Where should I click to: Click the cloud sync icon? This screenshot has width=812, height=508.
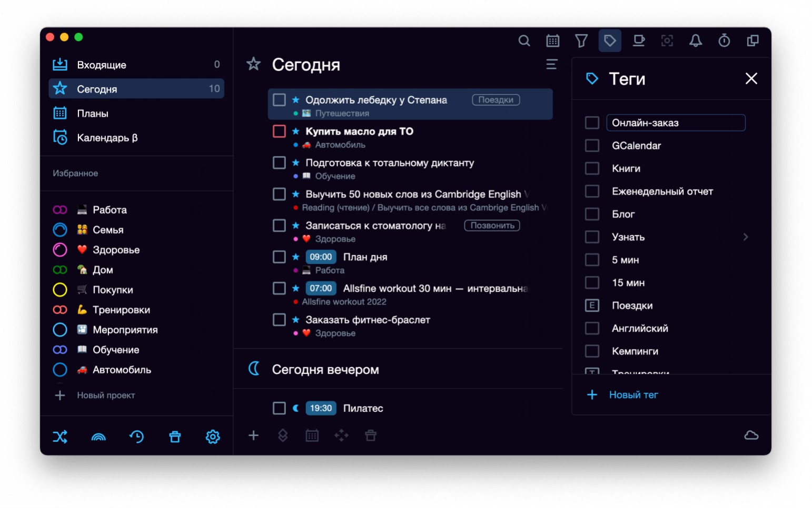(751, 435)
